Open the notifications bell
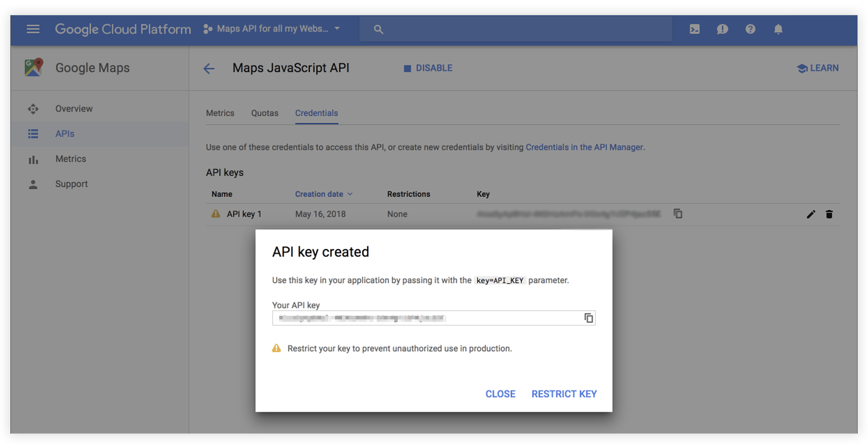The width and height of the screenshot is (868, 444). tap(778, 29)
